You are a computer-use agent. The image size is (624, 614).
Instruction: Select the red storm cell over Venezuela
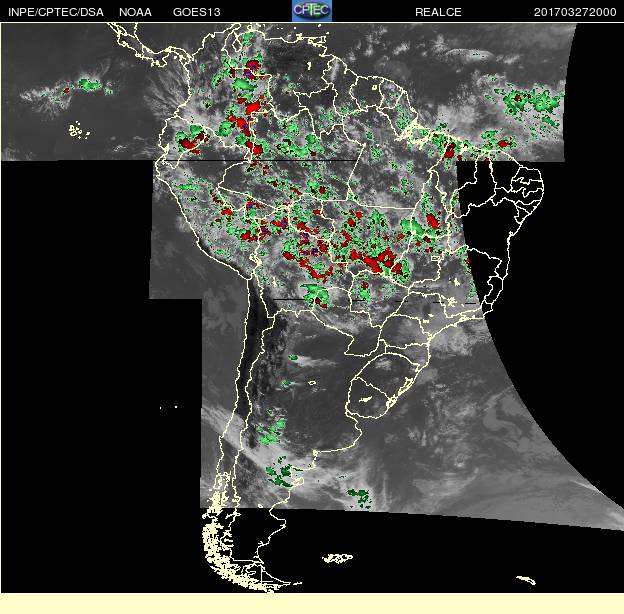(252, 68)
